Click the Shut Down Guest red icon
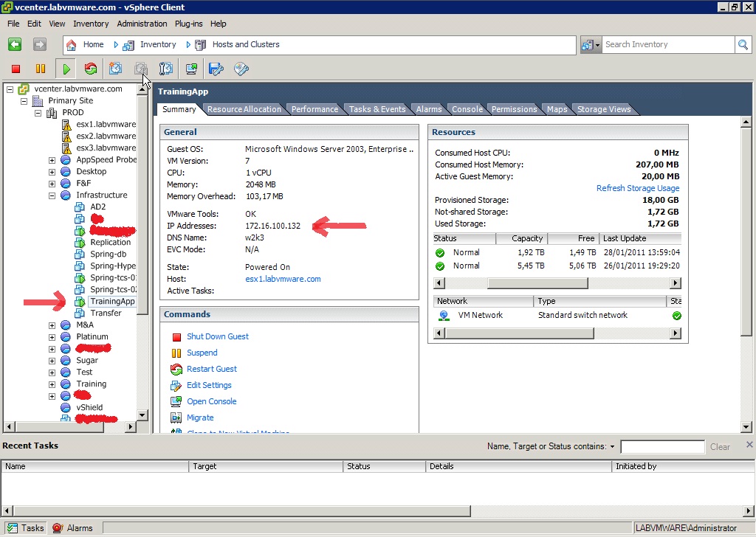 [x=176, y=337]
